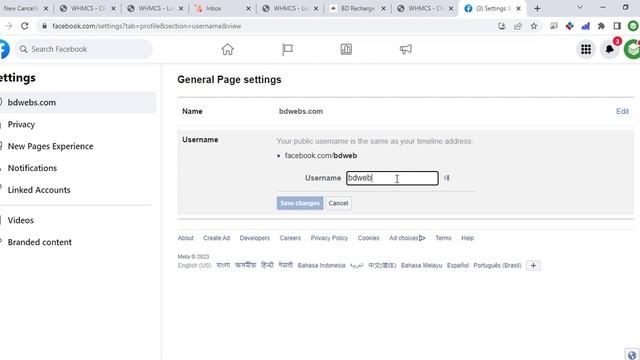
Task: Open the Careers footer link
Action: tap(290, 238)
